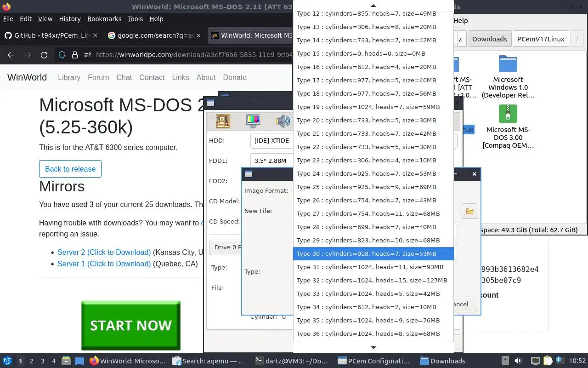Activate terminal dartz@VM3 taskbar button
588x368 pixels.
point(293,361)
